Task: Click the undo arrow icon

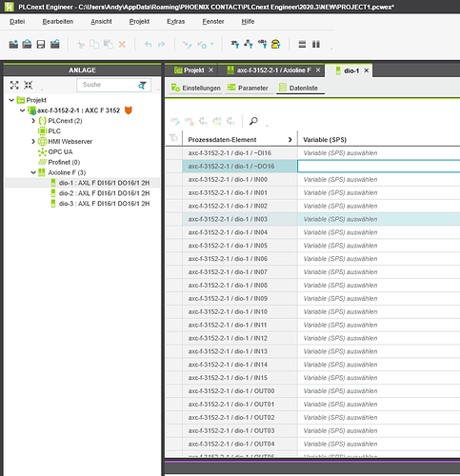Action: click(148, 44)
